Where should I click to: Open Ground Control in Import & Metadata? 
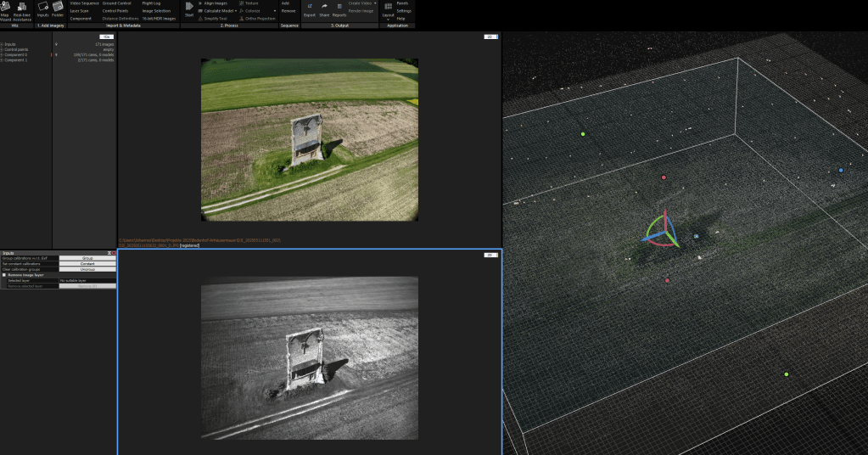116,3
